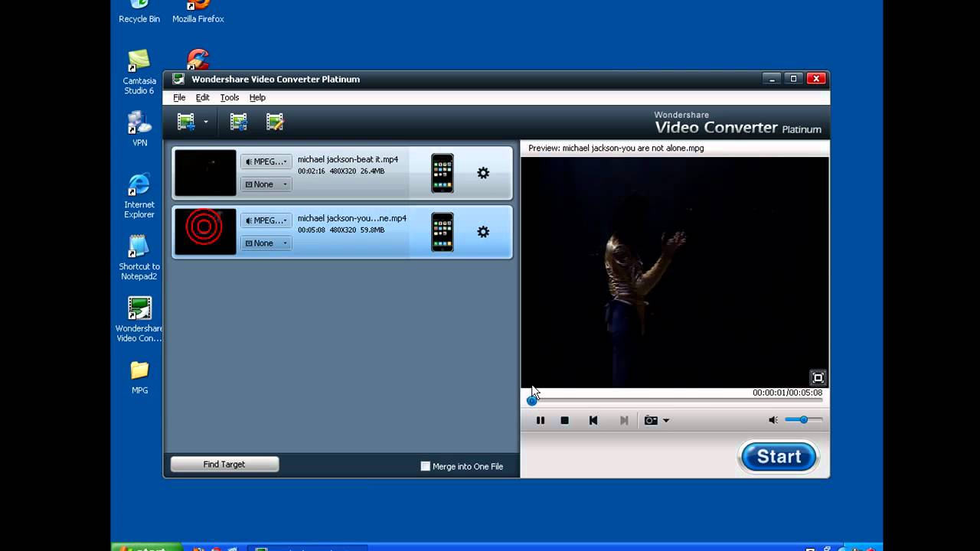Click the preview seek bar handle
The image size is (980, 551).
pyautogui.click(x=531, y=400)
